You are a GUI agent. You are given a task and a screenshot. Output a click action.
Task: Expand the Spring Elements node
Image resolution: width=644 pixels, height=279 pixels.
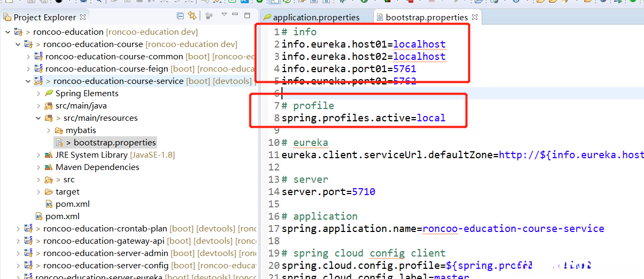coord(38,94)
